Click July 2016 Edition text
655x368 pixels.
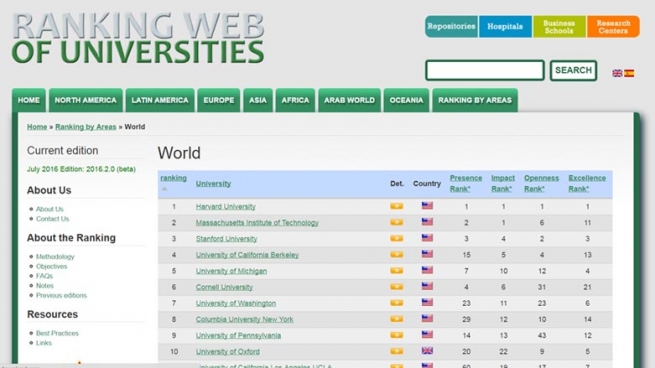(x=81, y=169)
